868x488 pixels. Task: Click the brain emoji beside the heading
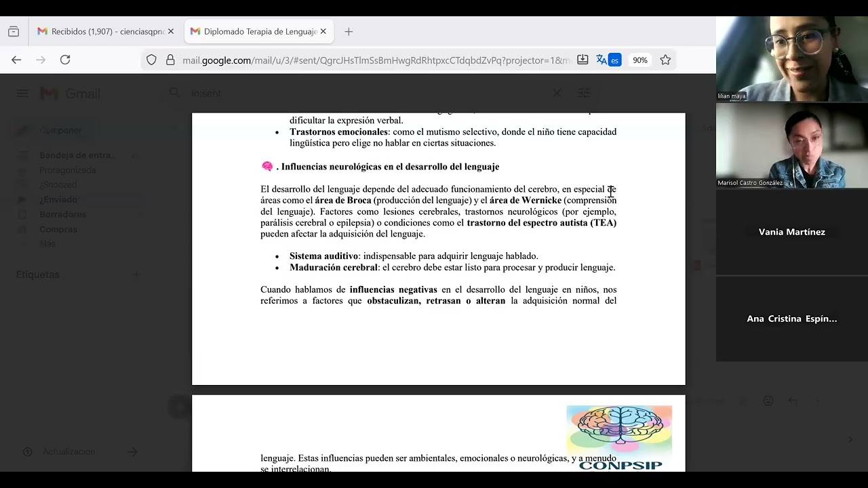(x=267, y=167)
